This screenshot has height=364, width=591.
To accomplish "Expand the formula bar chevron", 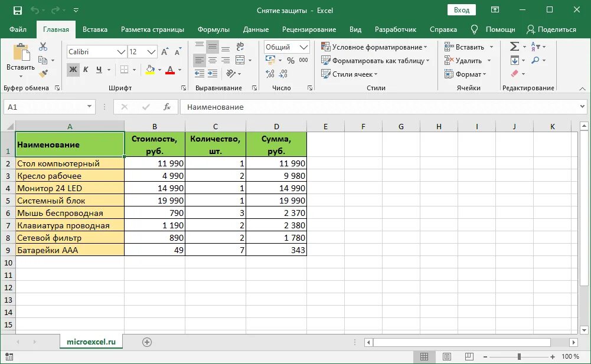I will pyautogui.click(x=582, y=107).
